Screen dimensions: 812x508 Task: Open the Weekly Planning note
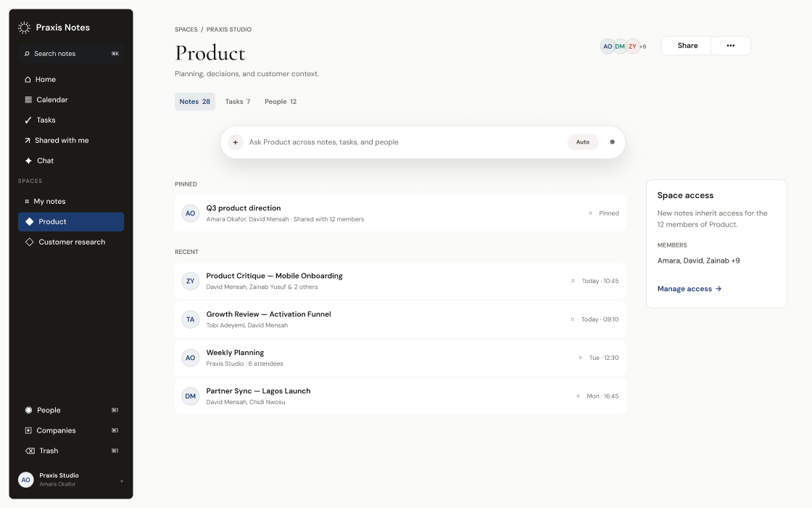[x=399, y=358]
